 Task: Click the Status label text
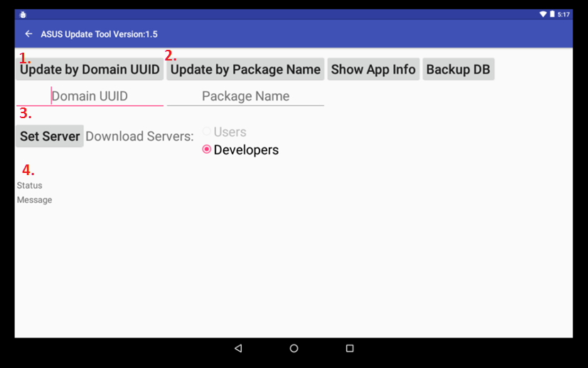[29, 186]
